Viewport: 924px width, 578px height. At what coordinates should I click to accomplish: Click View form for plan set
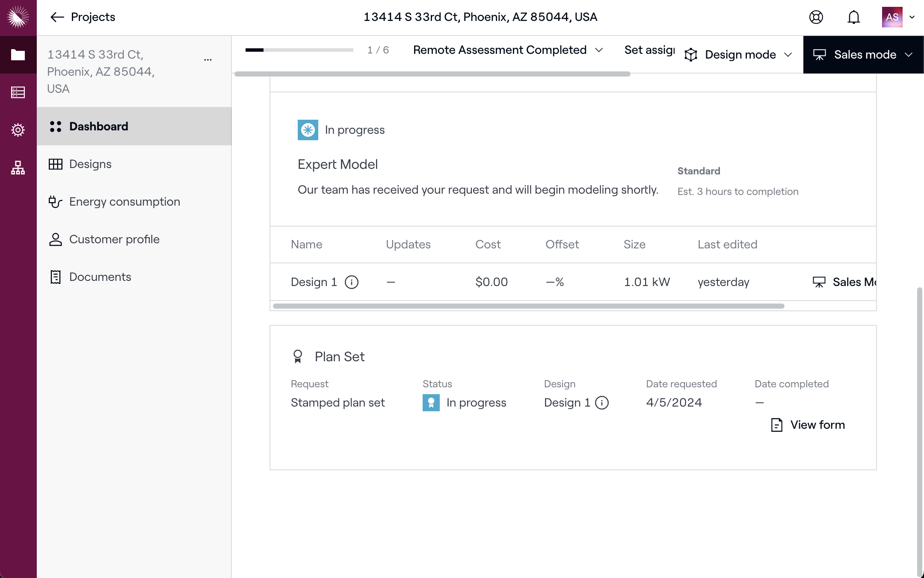tap(808, 425)
